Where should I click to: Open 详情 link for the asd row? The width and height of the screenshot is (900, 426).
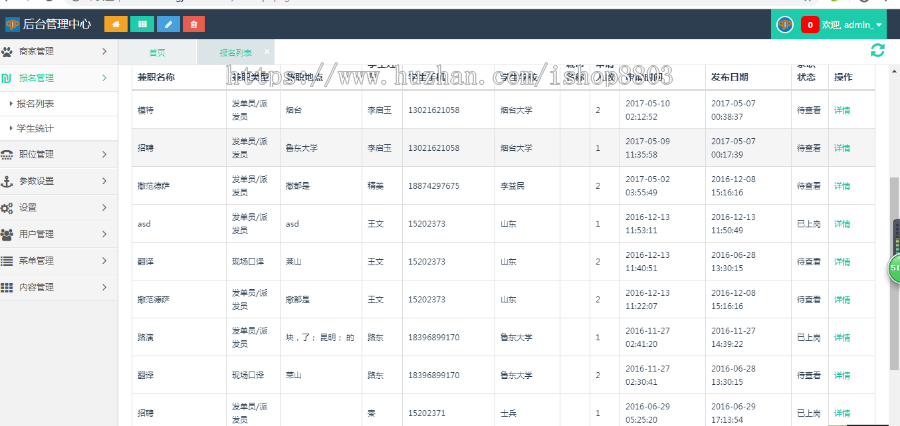842,224
